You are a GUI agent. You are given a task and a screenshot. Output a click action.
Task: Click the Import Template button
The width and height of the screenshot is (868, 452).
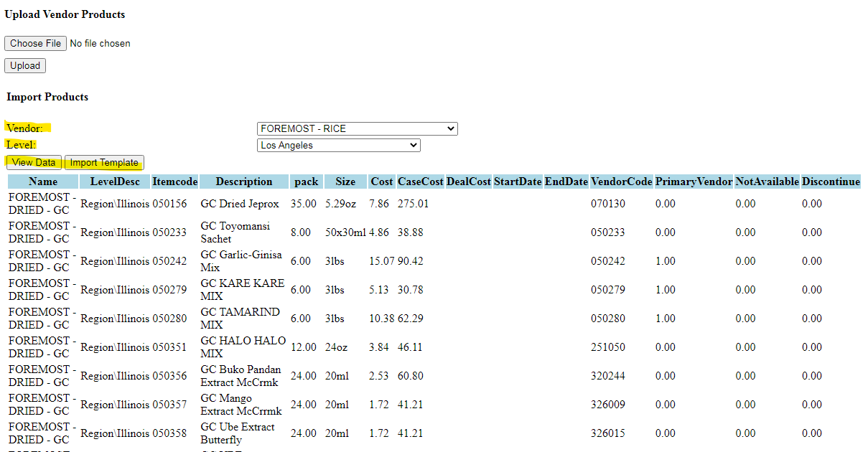[x=104, y=163]
